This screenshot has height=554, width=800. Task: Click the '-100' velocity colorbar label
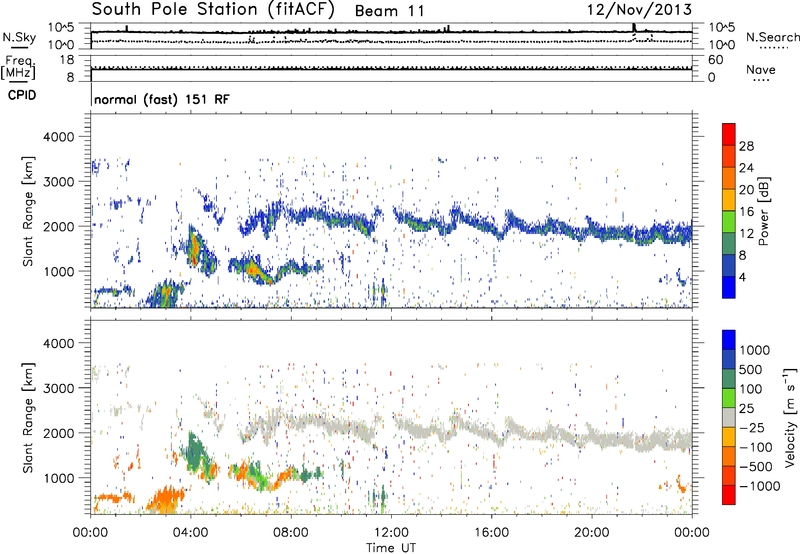tap(756, 447)
